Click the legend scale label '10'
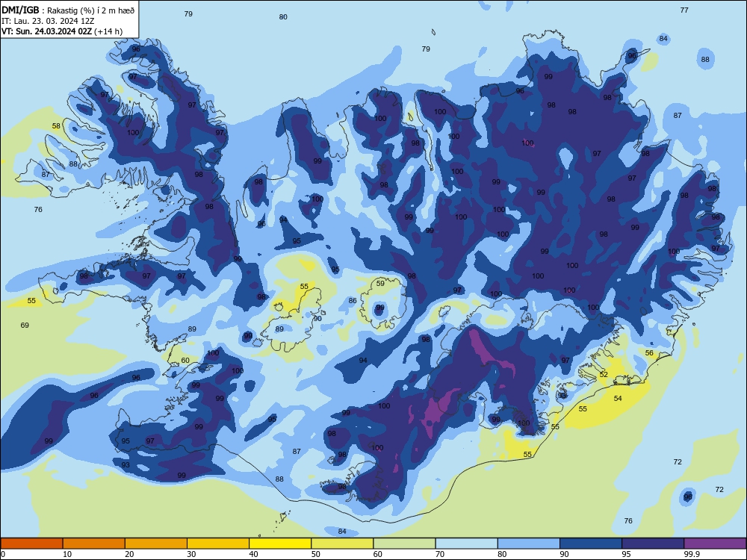 (67, 554)
